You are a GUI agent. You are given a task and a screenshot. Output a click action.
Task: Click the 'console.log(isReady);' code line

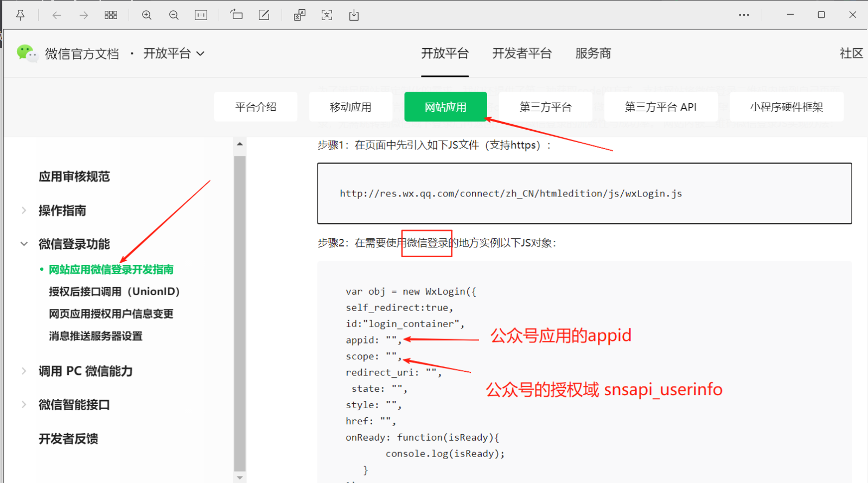[x=445, y=454]
